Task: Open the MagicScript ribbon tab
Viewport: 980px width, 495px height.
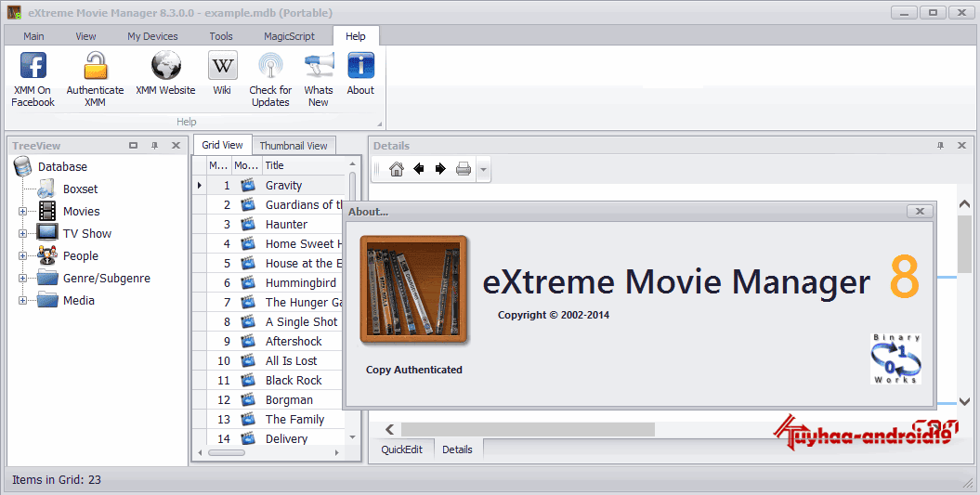Action: coord(290,36)
